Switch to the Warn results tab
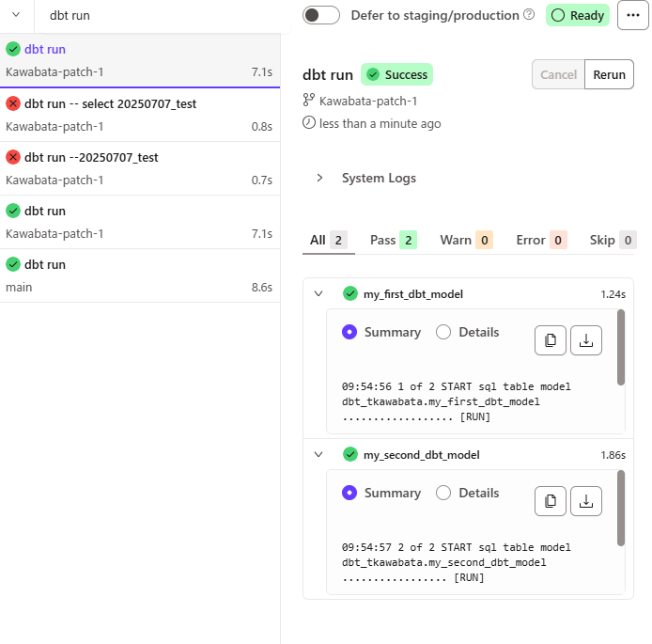The width and height of the screenshot is (652, 644). 467,240
